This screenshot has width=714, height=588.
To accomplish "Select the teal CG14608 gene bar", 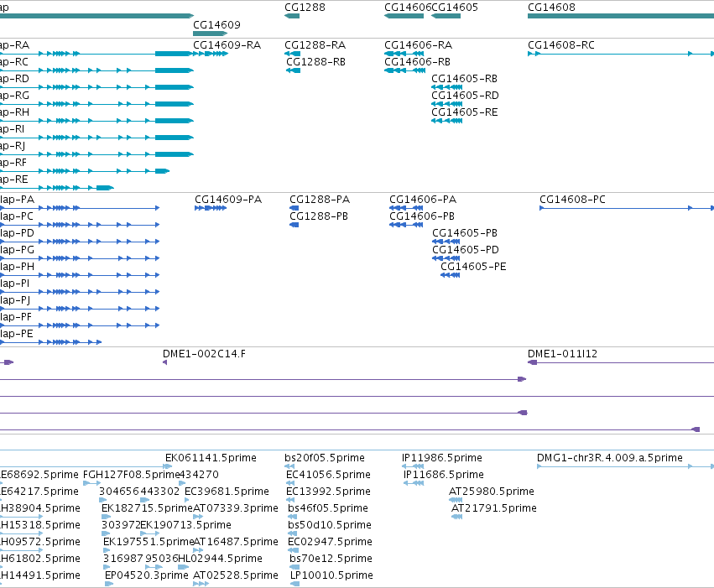I will 621,16.
